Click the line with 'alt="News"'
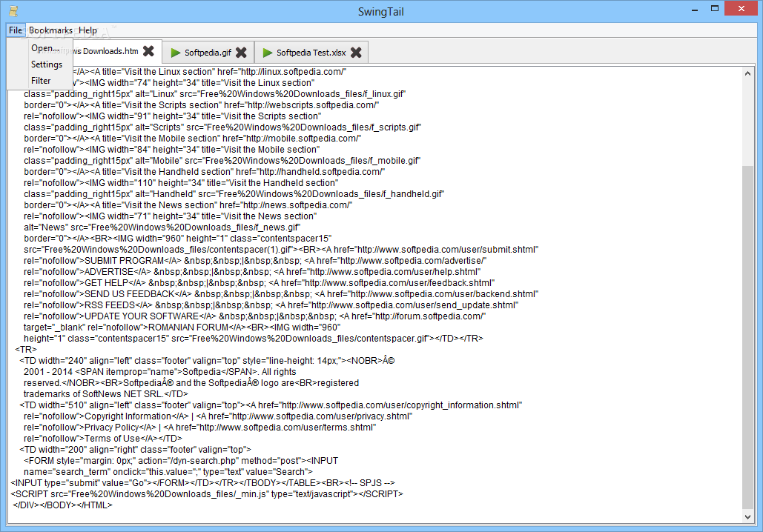 tap(162, 227)
